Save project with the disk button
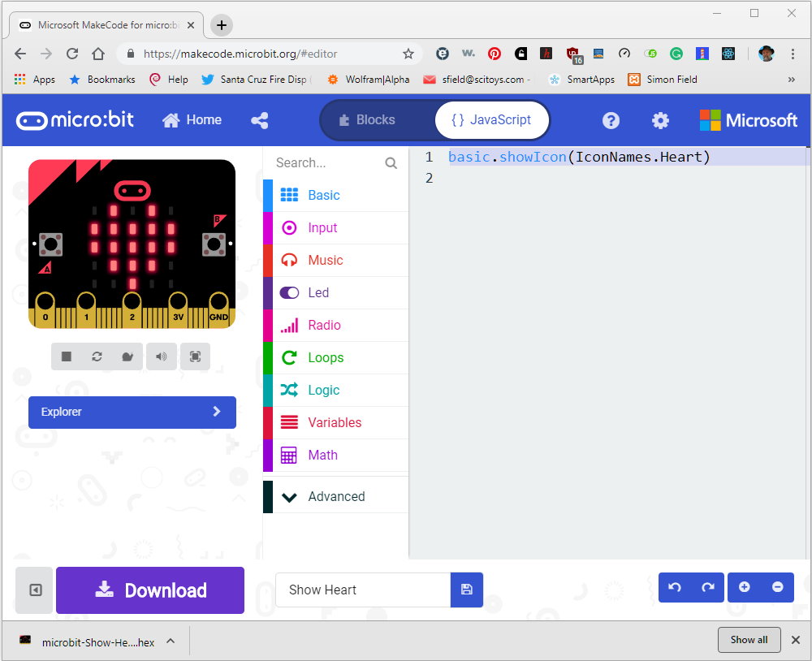 pos(467,590)
